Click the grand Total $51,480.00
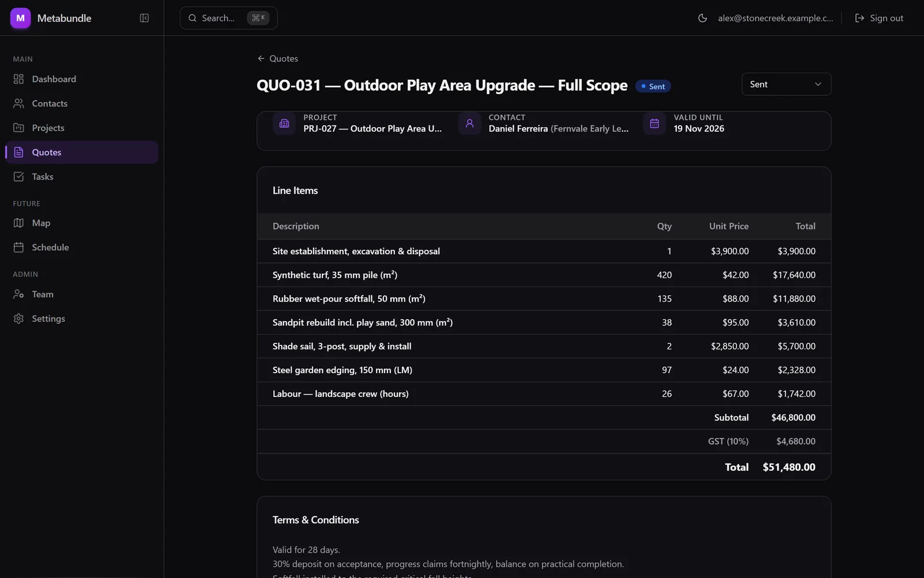Image resolution: width=924 pixels, height=578 pixels. tap(789, 467)
